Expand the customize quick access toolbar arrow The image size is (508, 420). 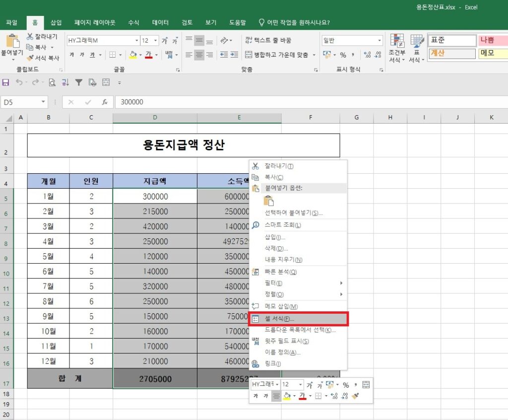[x=119, y=83]
